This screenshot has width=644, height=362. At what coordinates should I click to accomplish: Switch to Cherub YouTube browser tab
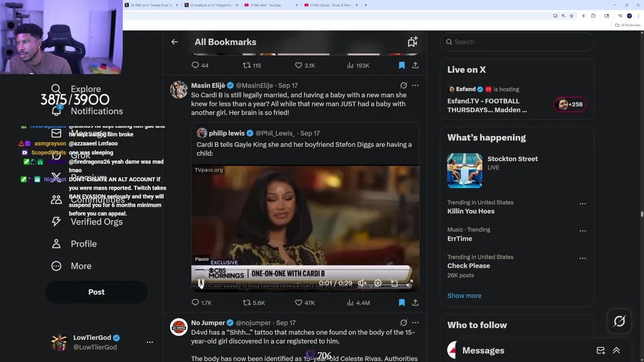[x=331, y=5]
